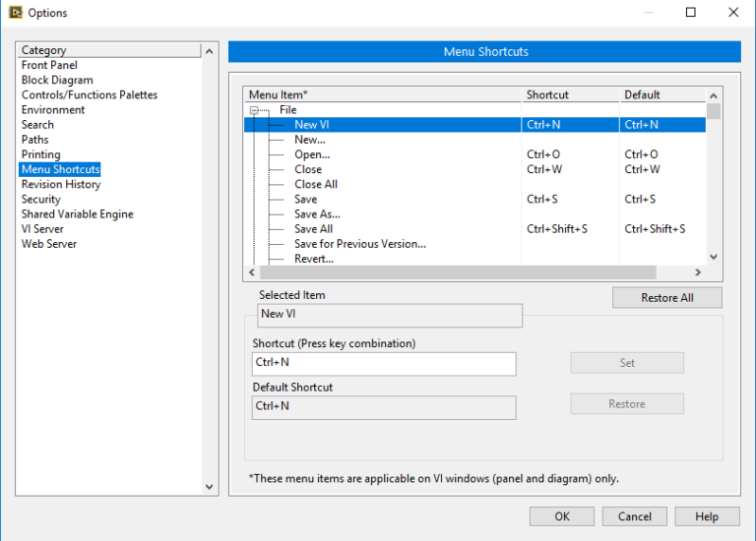Click the LabVIEW icon in title bar
This screenshot has height=541, width=756.
pyautogui.click(x=15, y=13)
